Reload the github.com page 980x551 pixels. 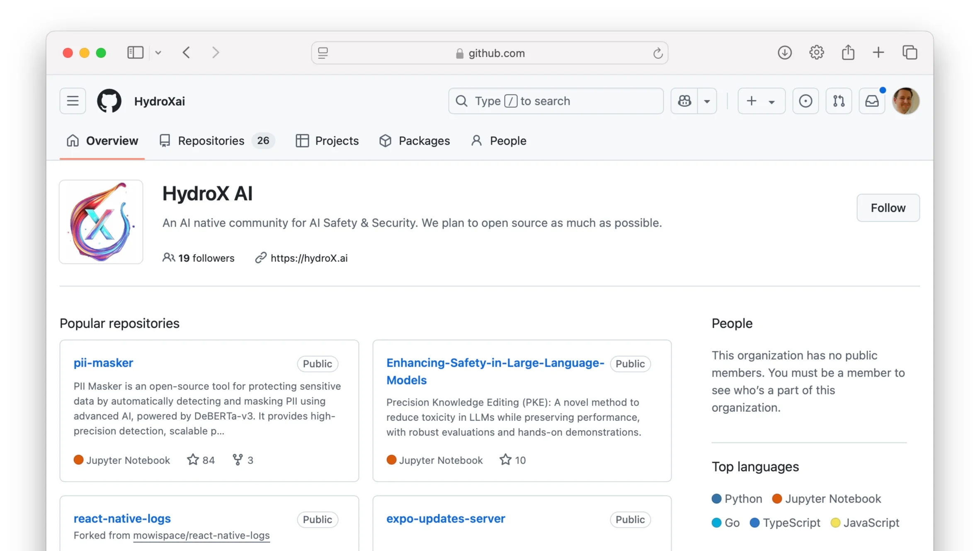point(657,53)
